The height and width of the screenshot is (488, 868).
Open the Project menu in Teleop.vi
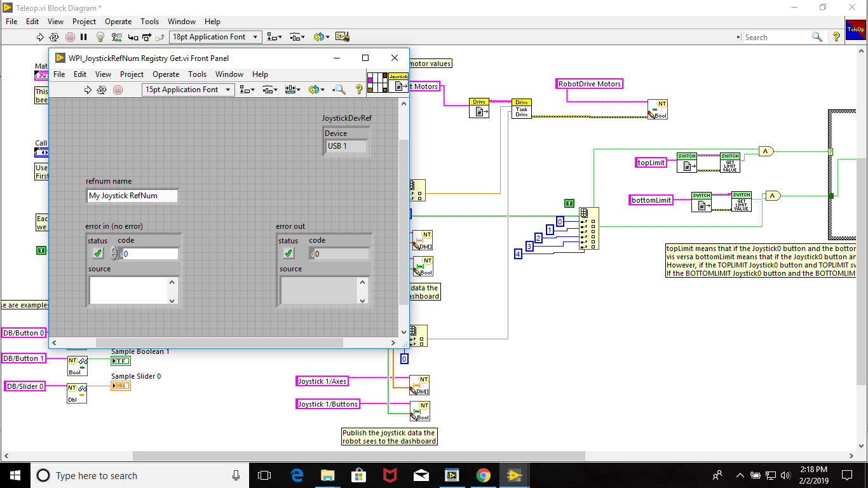(x=84, y=21)
